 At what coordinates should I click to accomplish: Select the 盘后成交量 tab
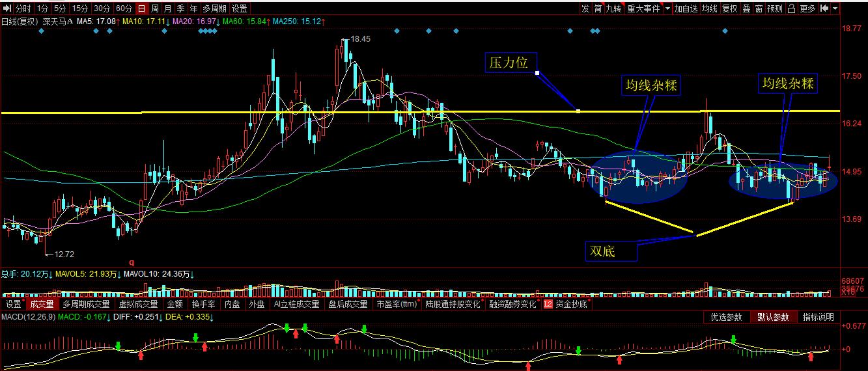point(348,304)
